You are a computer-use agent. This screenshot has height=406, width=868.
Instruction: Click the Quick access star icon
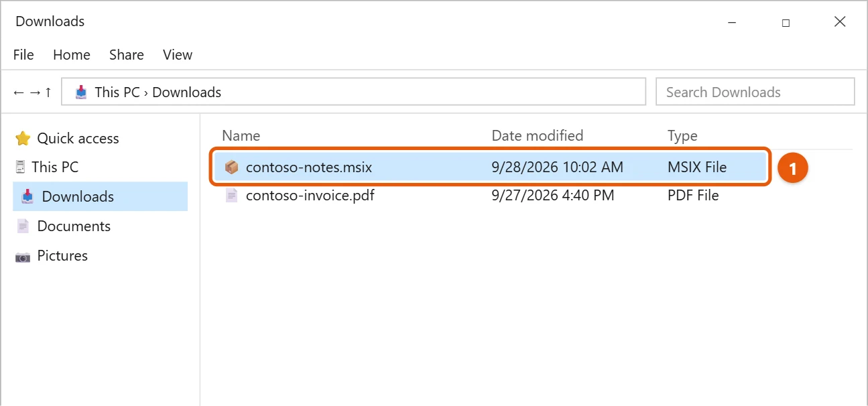[x=23, y=139]
